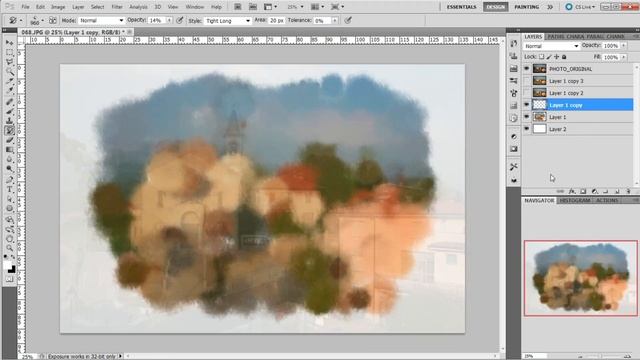Select the Brush tool
This screenshot has height=360, width=640.
click(x=10, y=111)
